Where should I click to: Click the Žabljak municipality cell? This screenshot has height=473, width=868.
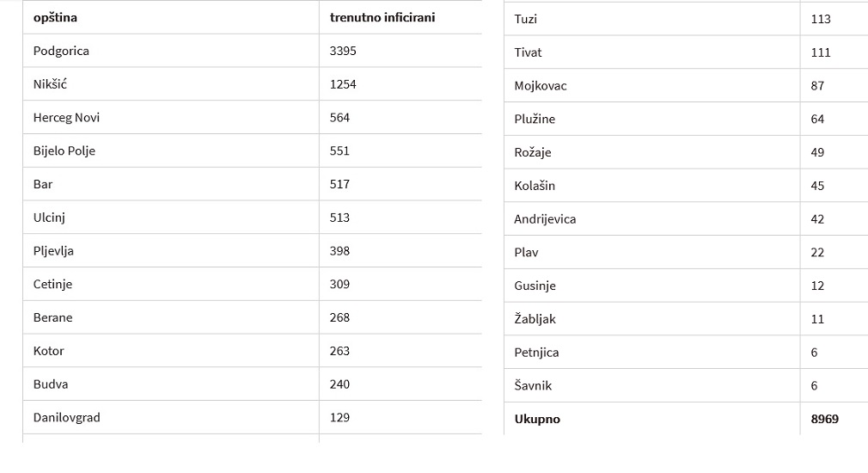(x=651, y=318)
